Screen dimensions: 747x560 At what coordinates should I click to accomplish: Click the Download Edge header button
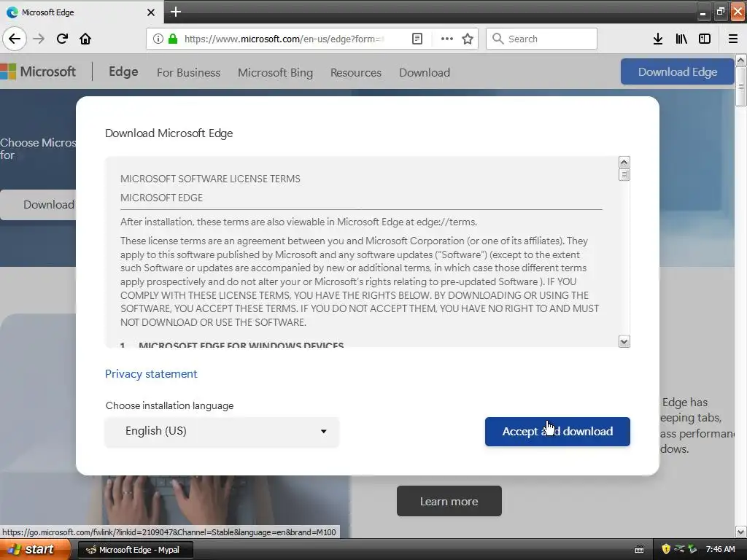coord(677,72)
